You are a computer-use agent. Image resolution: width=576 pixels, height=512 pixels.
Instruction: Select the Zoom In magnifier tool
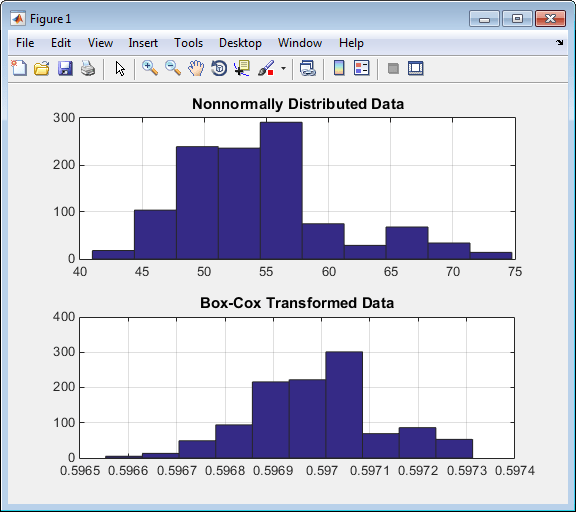[x=150, y=68]
